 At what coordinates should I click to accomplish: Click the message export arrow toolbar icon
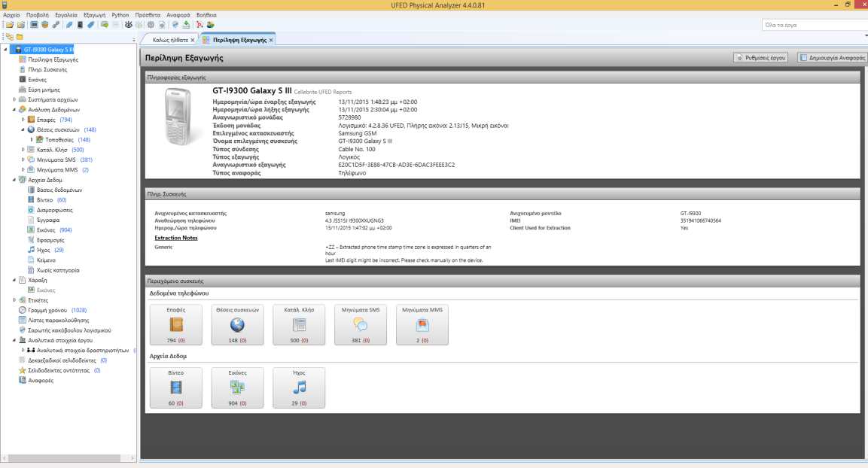pos(105,24)
